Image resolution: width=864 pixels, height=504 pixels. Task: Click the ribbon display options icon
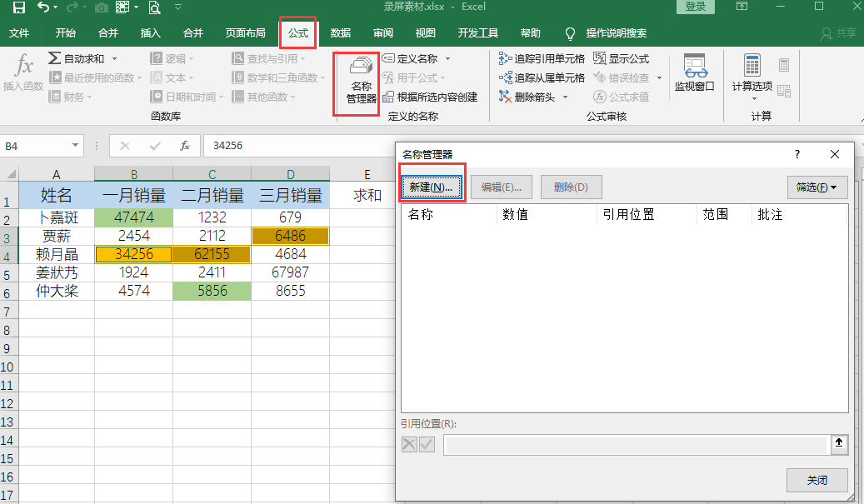click(x=742, y=7)
